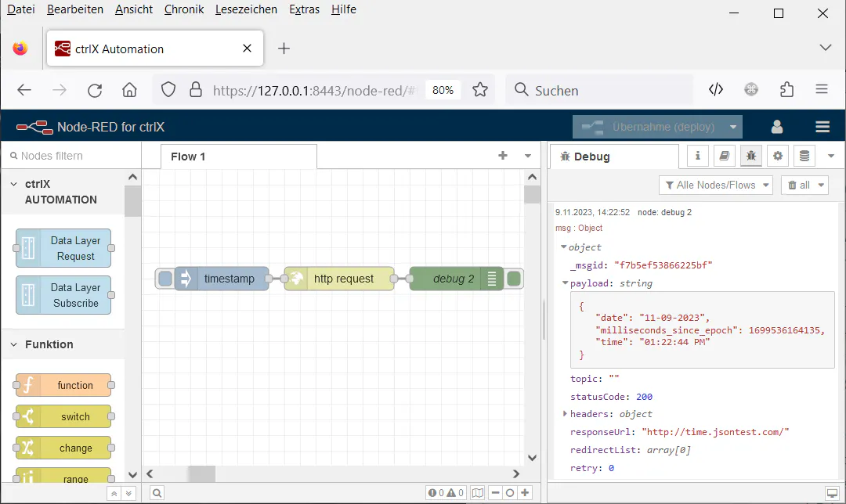Add a new flow tab with plus
Viewport: 846px width, 504px height.
click(x=503, y=156)
